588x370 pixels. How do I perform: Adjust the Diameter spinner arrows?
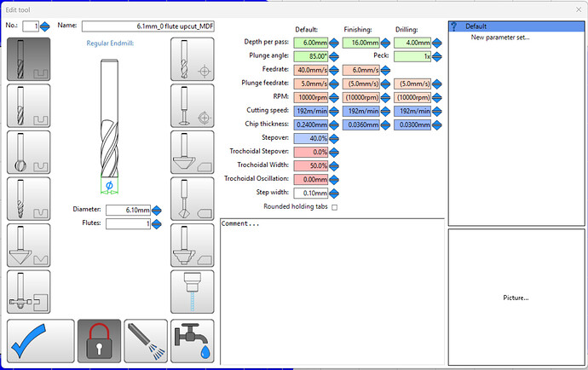point(157,210)
